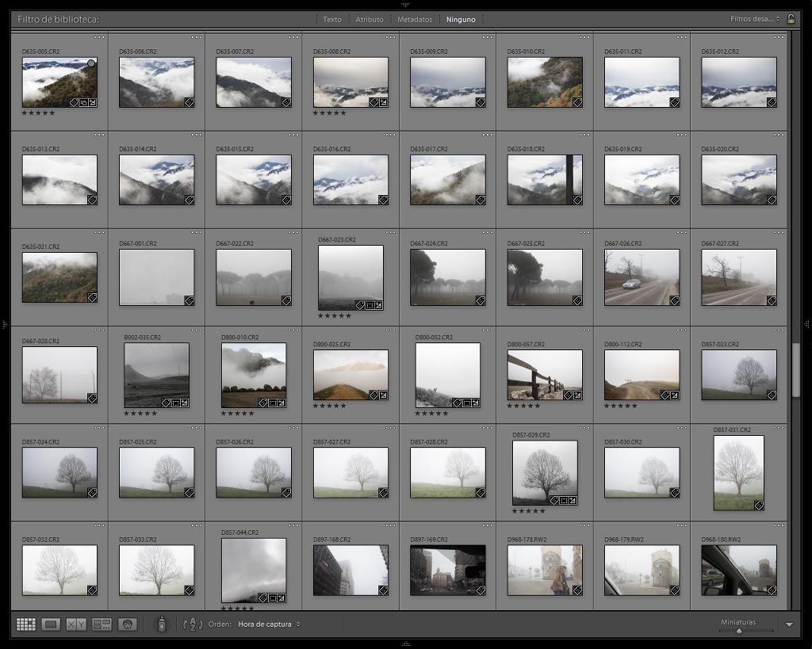Viewport: 812px width, 649px height.
Task: Open the Filtros desa... presets dropdown
Action: pyautogui.click(x=755, y=19)
